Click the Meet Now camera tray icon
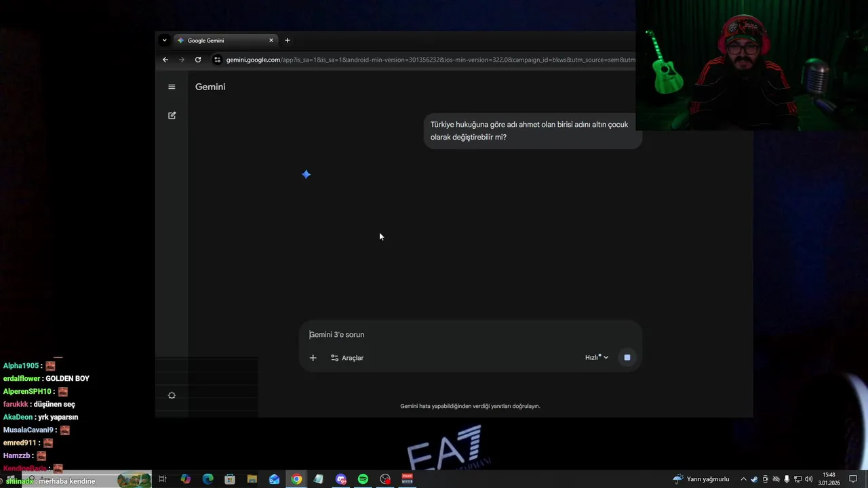This screenshot has height=488, width=868. [765, 479]
